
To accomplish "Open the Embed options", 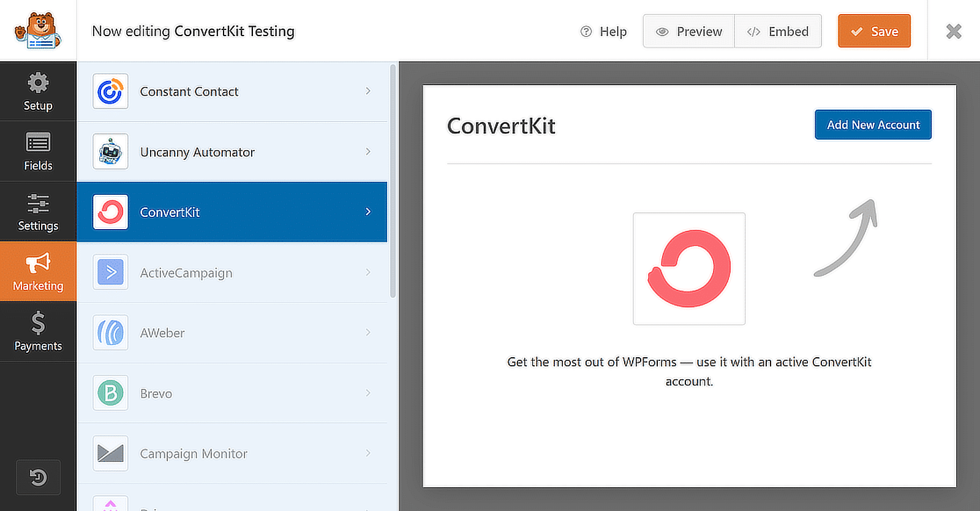I will pos(778,31).
